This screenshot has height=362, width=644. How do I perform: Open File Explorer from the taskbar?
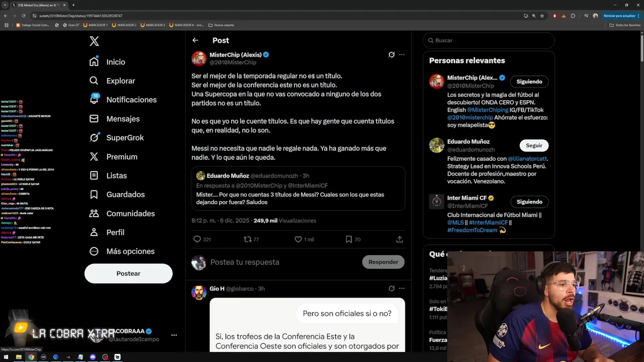(x=19, y=357)
